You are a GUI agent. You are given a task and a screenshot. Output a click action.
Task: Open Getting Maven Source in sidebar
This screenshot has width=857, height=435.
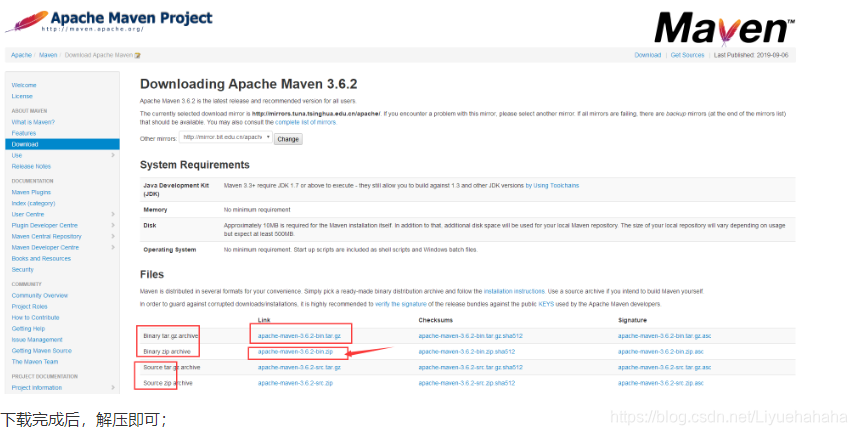[42, 351]
